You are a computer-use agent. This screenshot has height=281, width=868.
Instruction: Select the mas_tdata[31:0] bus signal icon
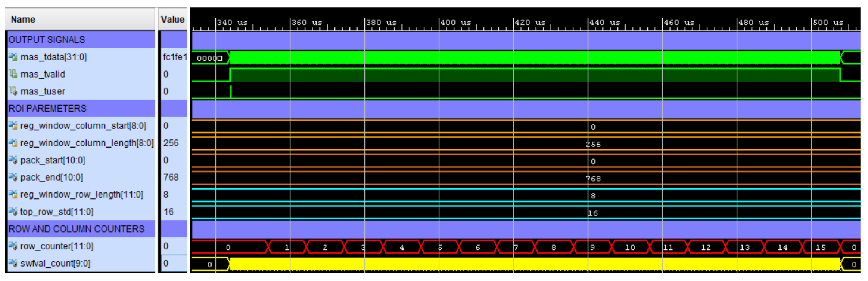pyautogui.click(x=13, y=57)
